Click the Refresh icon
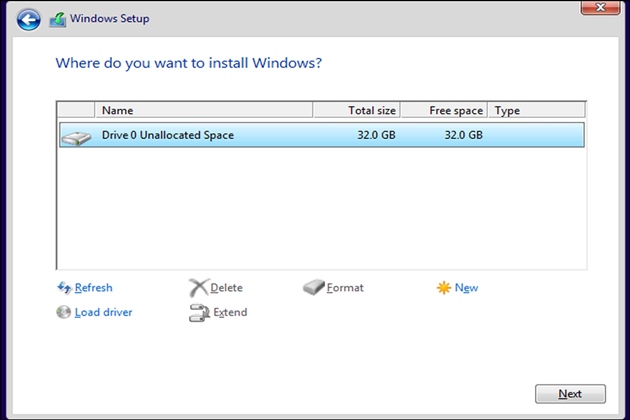Viewport: 630px width, 420px height. click(65, 288)
